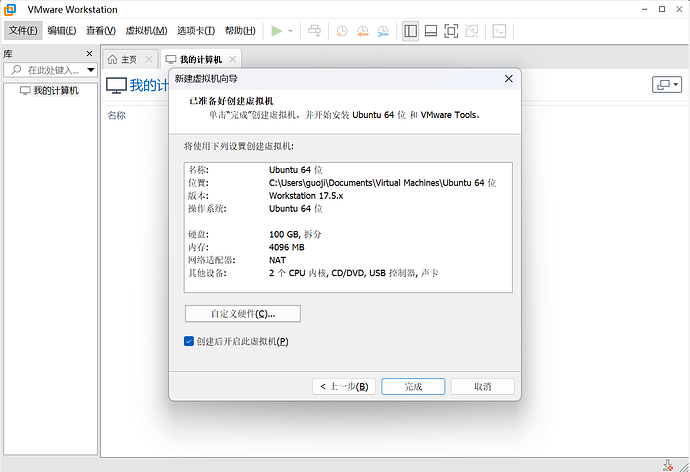Close the library panel

pos(89,54)
